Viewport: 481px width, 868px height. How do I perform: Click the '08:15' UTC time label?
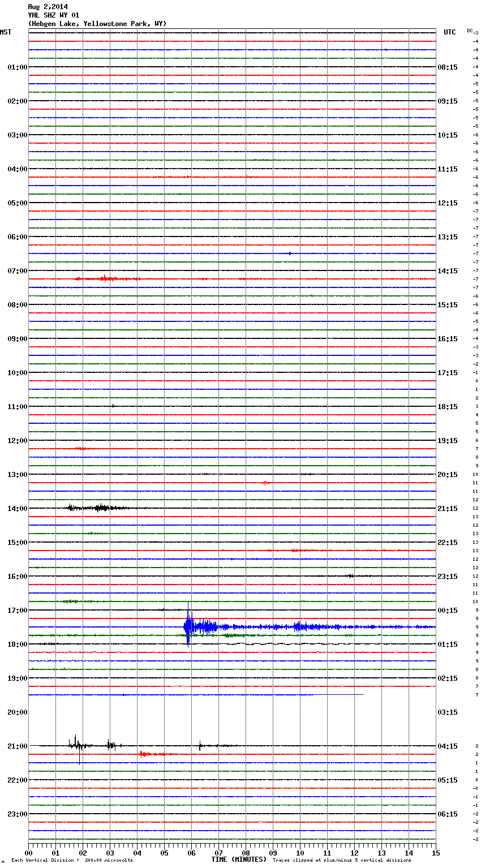coord(448,67)
